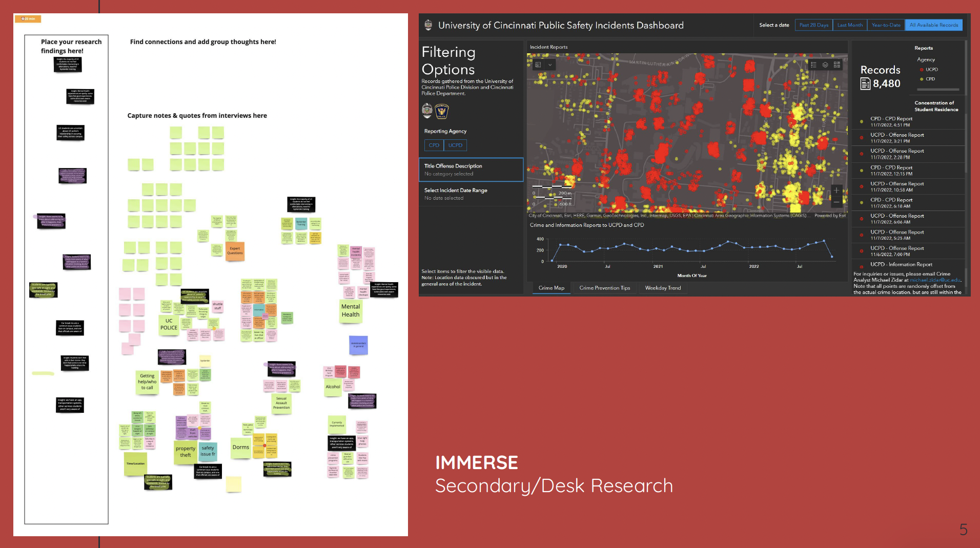Image resolution: width=980 pixels, height=548 pixels.
Task: Select the Year-to-Date date filter
Action: click(x=886, y=25)
